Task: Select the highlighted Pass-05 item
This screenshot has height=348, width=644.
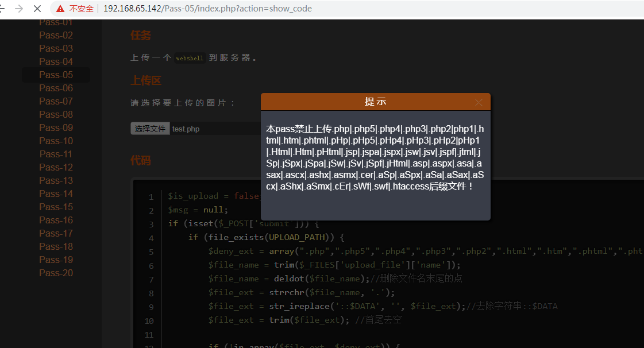Action: click(x=56, y=75)
